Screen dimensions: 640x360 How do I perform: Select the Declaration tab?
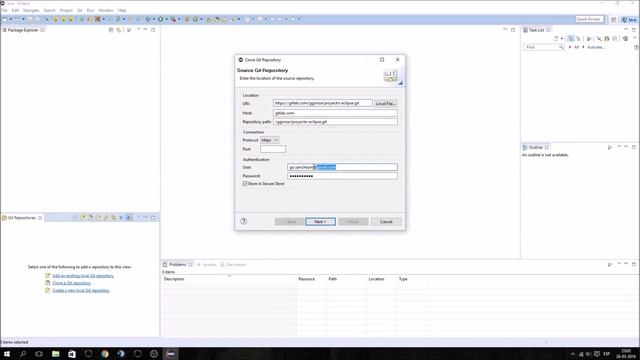click(x=233, y=264)
